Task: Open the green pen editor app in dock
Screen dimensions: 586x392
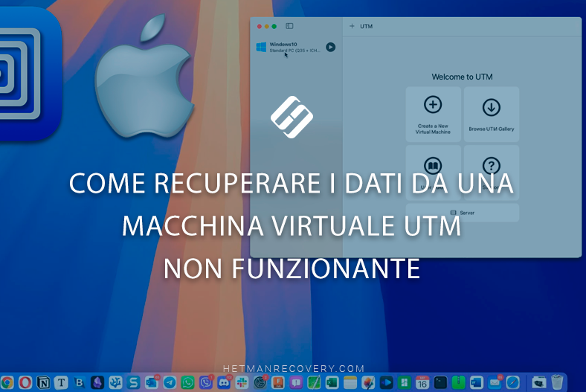Action: (x=314, y=382)
